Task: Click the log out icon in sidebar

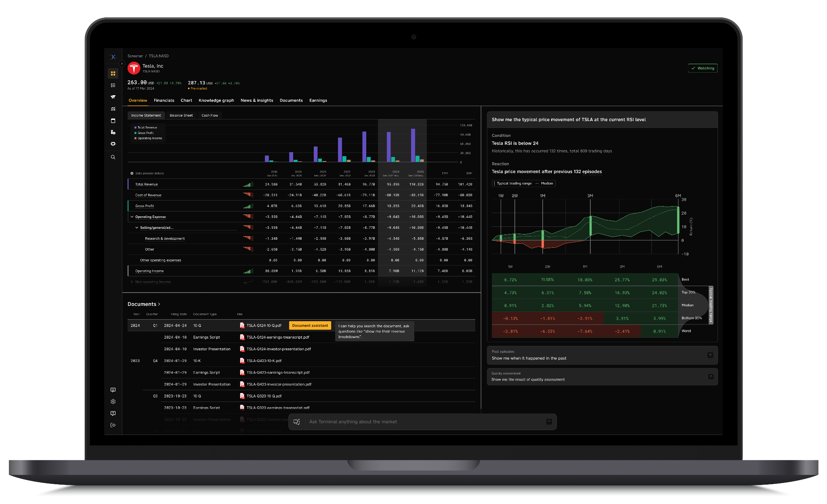Action: 113,425
